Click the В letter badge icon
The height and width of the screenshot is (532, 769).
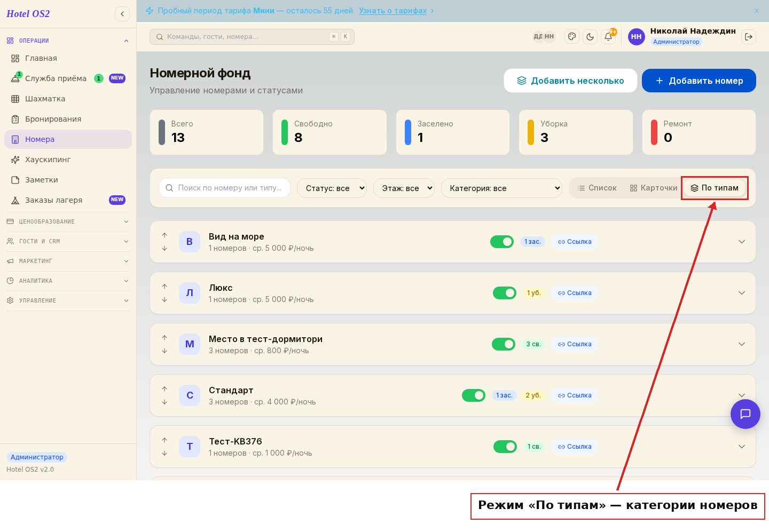pyautogui.click(x=190, y=242)
